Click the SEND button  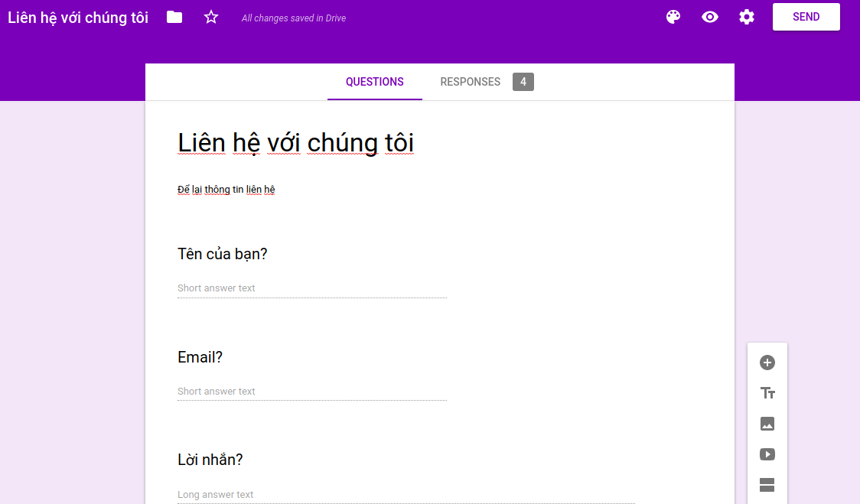click(x=806, y=17)
